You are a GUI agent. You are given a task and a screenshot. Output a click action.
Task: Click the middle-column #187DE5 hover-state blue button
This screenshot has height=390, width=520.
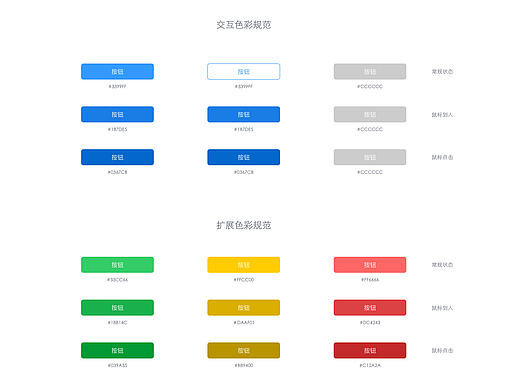[244, 114]
